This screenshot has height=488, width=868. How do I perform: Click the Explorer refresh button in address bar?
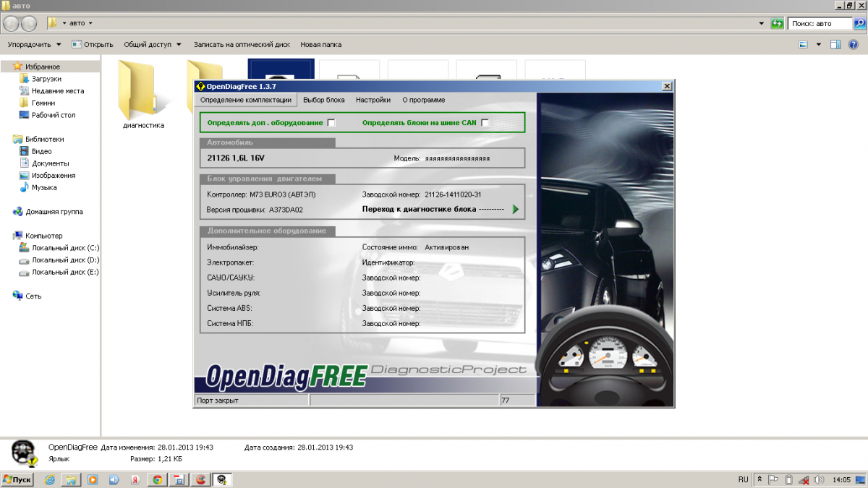click(x=777, y=23)
